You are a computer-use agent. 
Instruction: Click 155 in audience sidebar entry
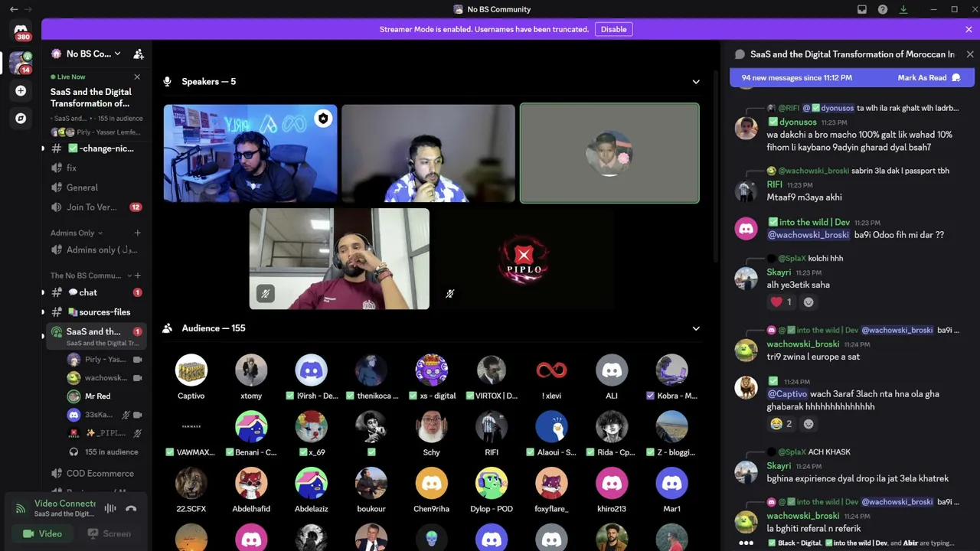(105, 452)
